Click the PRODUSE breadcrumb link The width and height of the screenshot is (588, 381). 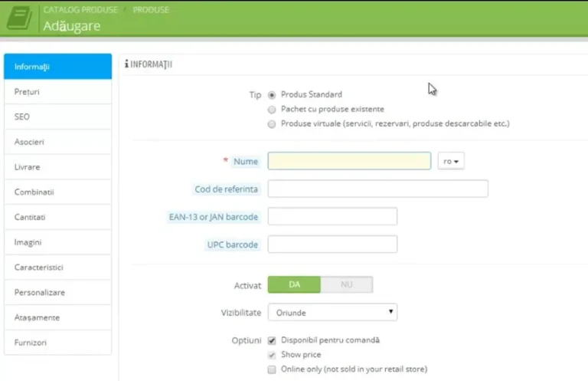(x=151, y=10)
